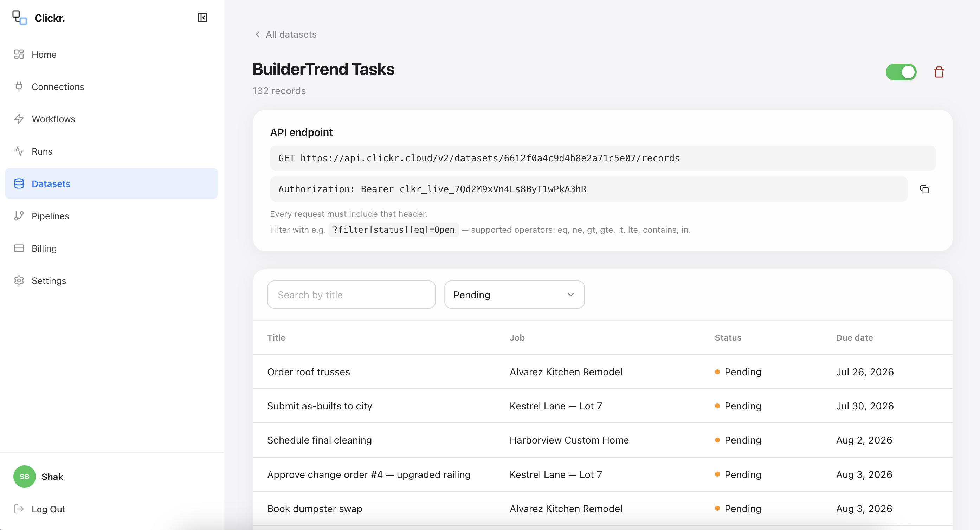This screenshot has width=980, height=530.
Task: Click the Home grid icon
Action: (19, 54)
